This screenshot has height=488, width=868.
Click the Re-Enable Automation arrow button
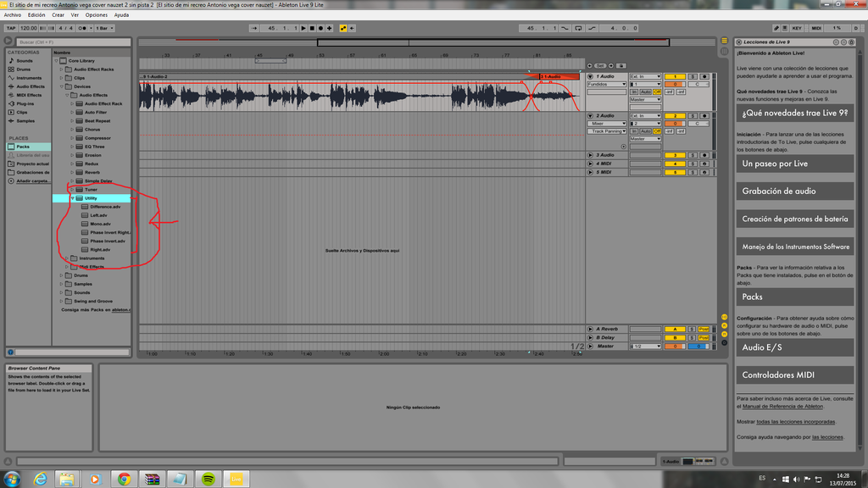(352, 28)
